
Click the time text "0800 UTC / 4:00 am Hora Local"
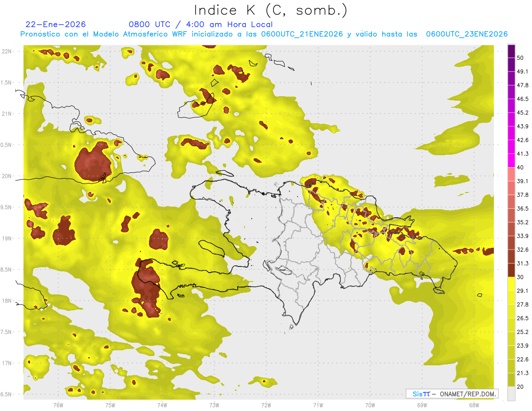click(201, 24)
